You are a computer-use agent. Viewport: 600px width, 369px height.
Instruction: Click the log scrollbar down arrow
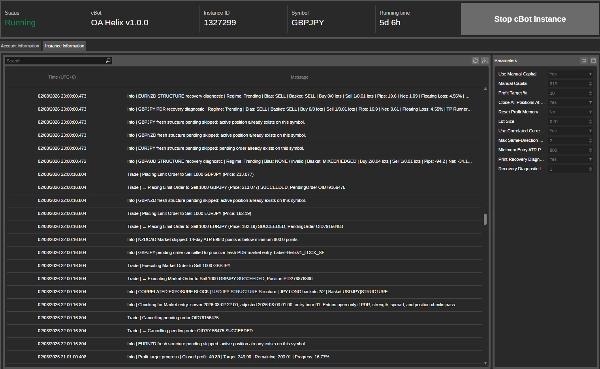click(x=485, y=363)
